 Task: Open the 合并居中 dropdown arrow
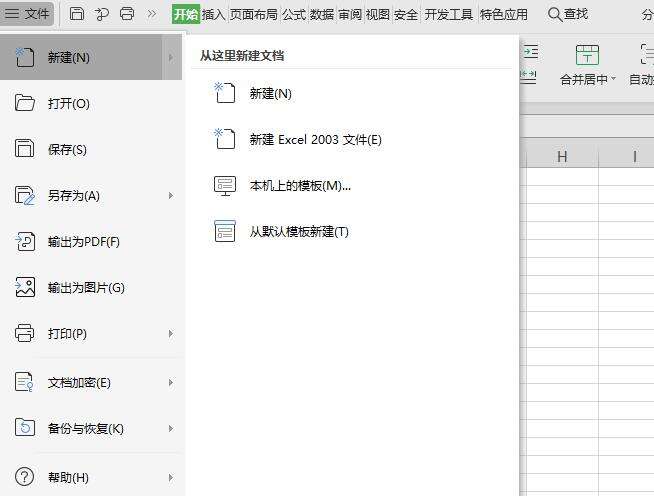point(614,78)
